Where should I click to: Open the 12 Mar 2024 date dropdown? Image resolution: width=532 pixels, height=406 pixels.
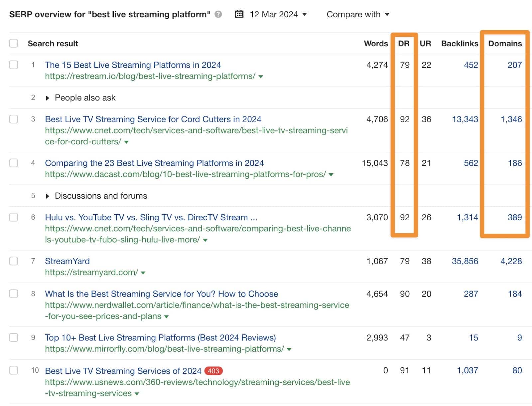pyautogui.click(x=278, y=14)
